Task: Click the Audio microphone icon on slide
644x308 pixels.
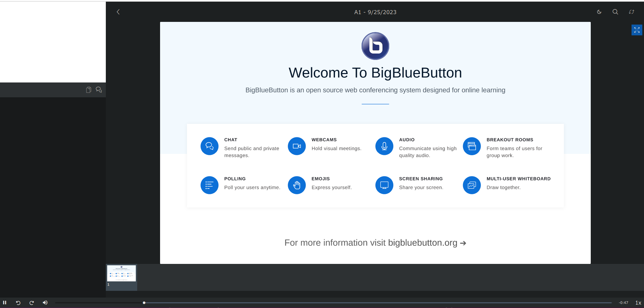Action: click(x=384, y=146)
